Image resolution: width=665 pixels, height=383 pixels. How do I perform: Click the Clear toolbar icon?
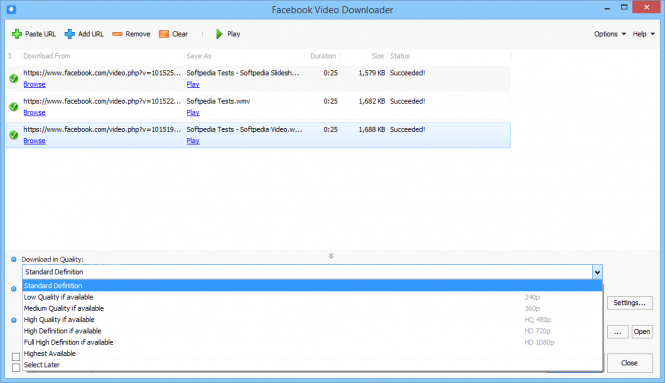[x=164, y=34]
